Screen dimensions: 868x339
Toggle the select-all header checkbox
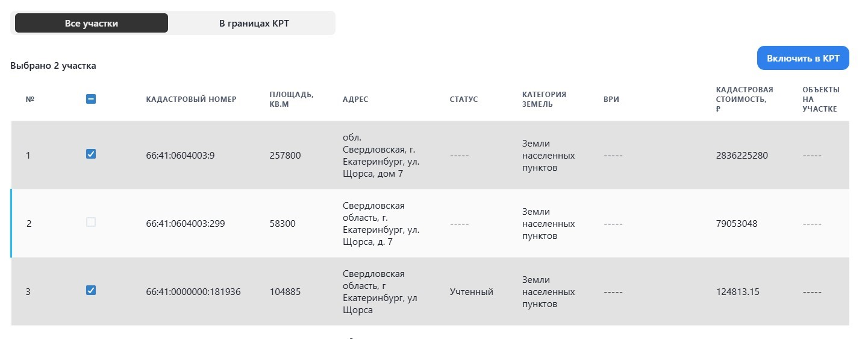click(x=91, y=100)
